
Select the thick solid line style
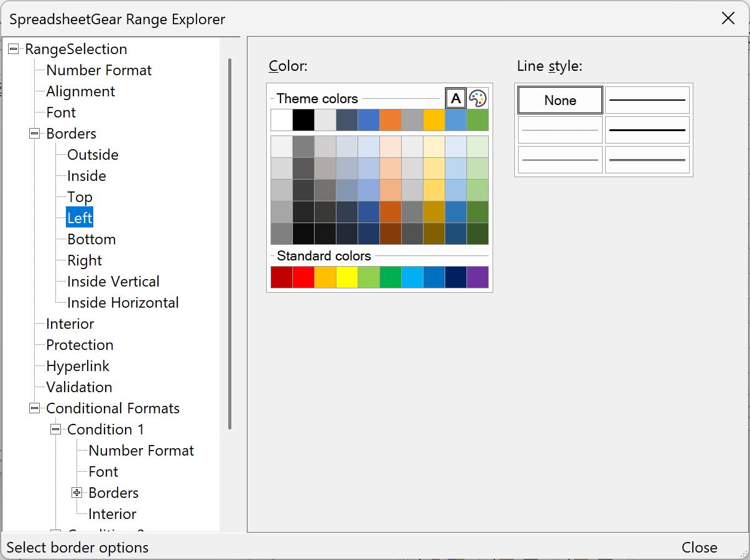pyautogui.click(x=647, y=130)
